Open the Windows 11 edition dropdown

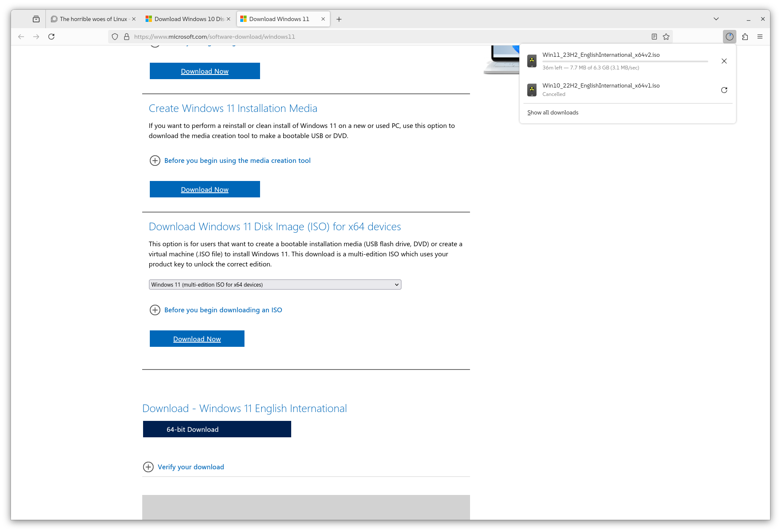(275, 285)
